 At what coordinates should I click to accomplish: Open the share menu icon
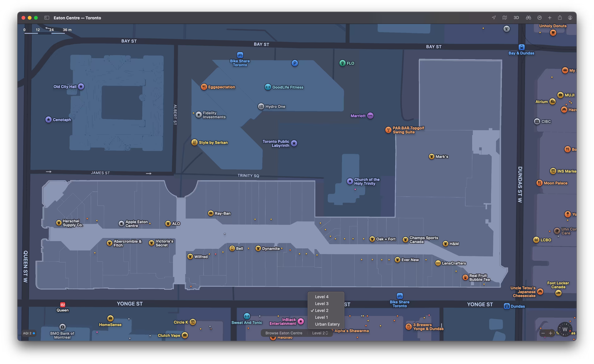coord(560,18)
